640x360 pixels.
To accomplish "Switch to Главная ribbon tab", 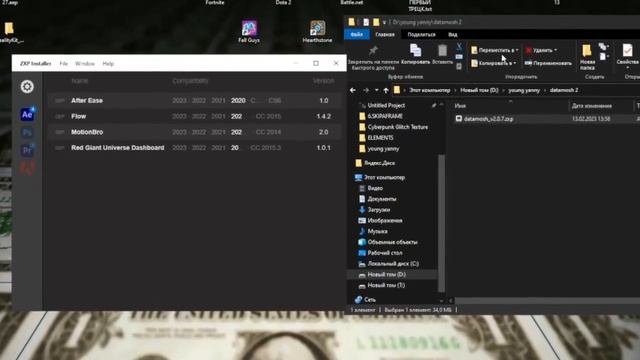I will (x=385, y=34).
